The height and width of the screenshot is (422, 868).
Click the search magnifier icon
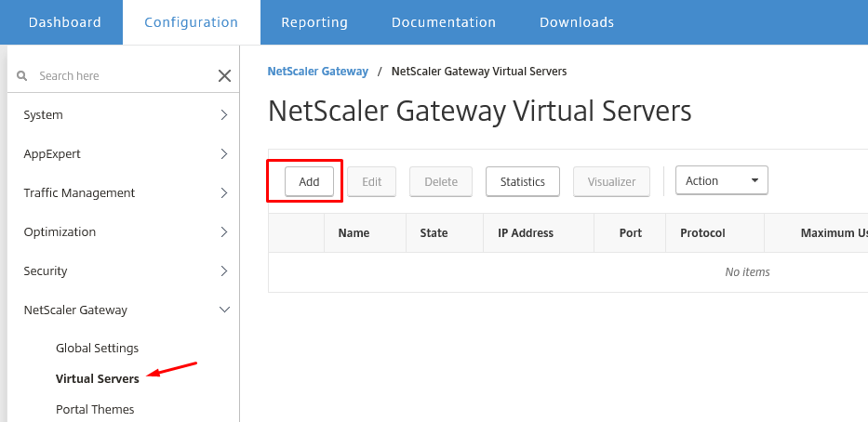[21, 75]
